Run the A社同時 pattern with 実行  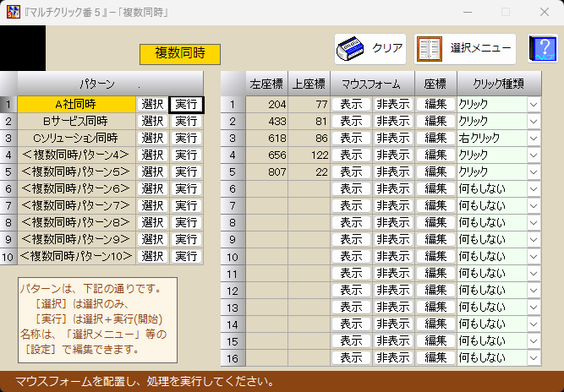(x=186, y=105)
